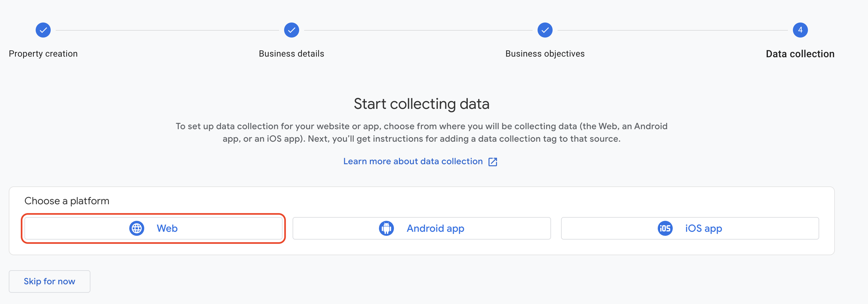Screen dimensions: 868x304
Task: Click the Property creation checkmark step icon
Action: (x=43, y=30)
